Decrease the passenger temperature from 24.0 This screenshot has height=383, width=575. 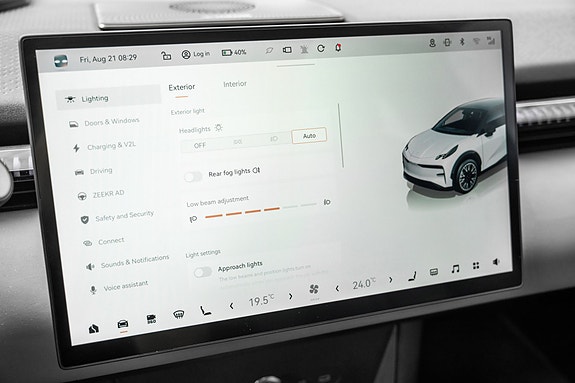[x=337, y=289]
